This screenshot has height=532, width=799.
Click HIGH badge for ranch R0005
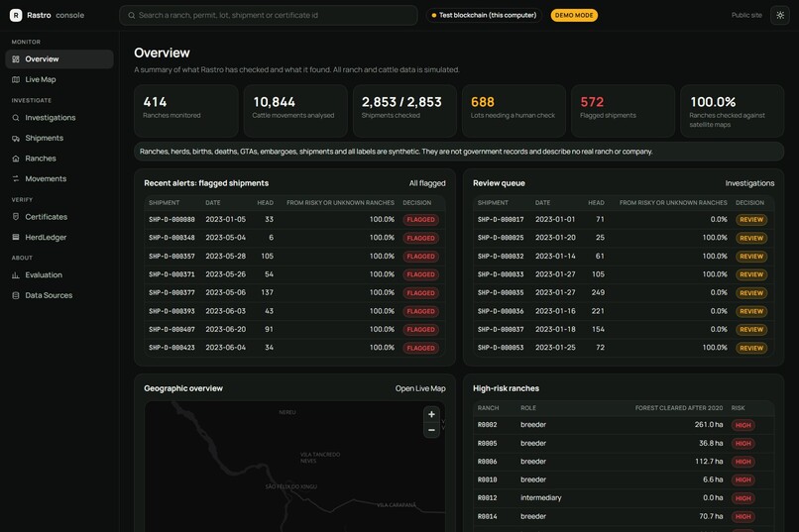pyautogui.click(x=742, y=444)
